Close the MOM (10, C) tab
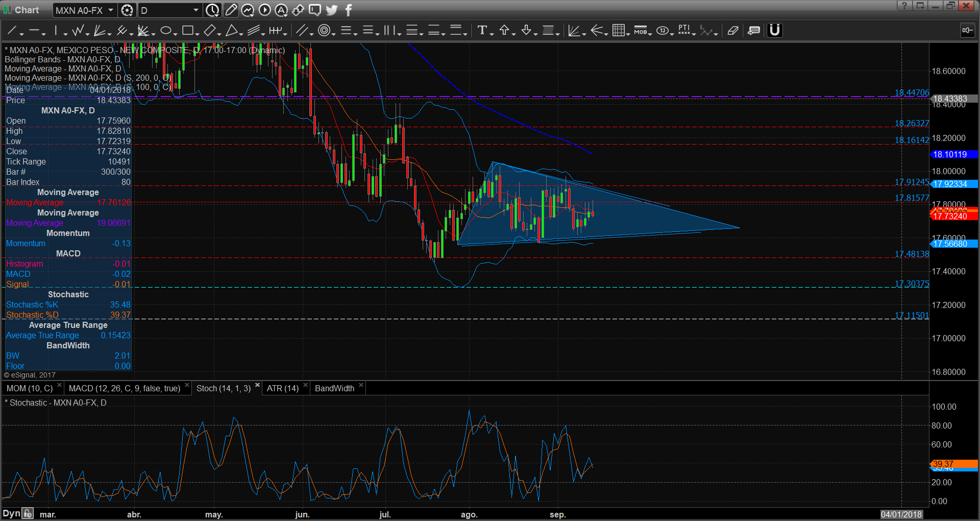980x521 pixels. [x=59, y=385]
